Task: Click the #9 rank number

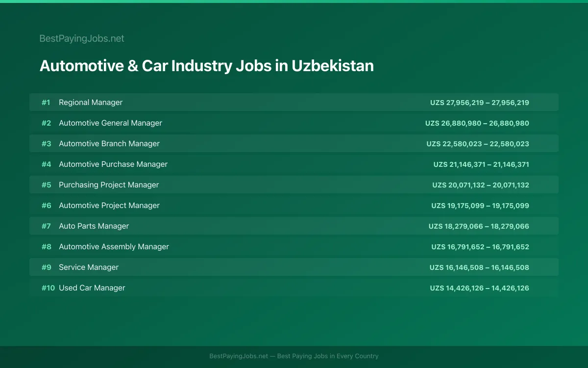Action: coord(46,267)
